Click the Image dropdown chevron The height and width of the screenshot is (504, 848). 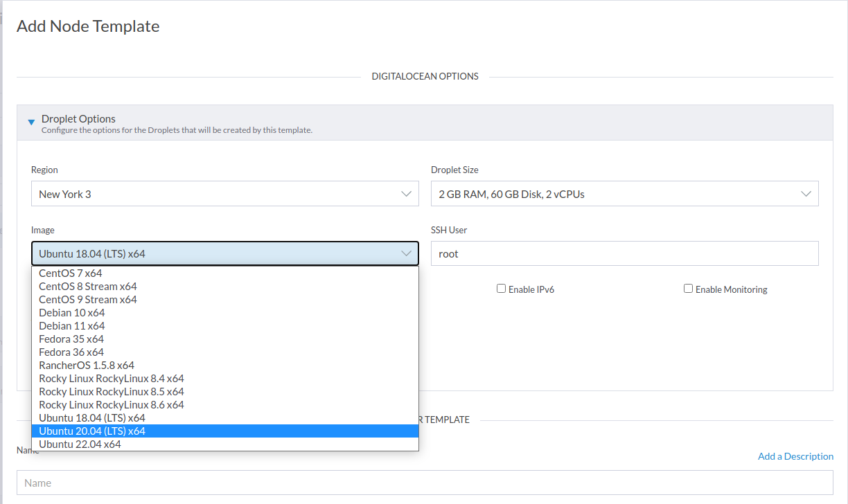407,253
